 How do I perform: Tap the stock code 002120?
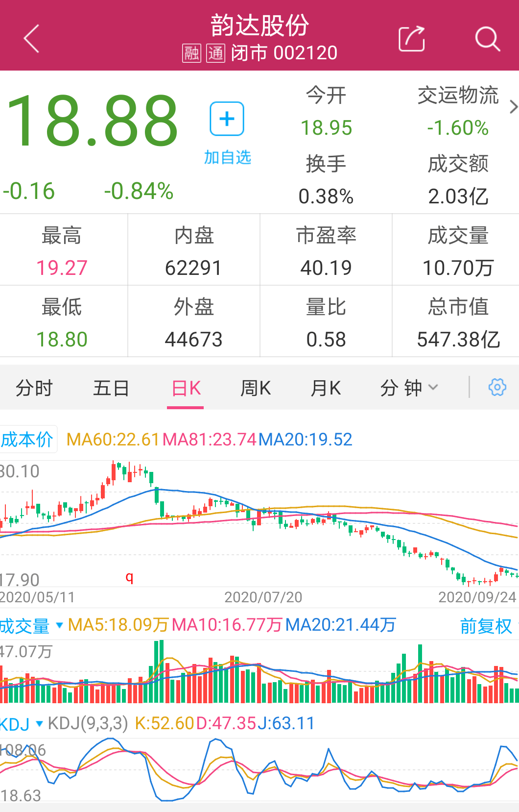pos(306,53)
